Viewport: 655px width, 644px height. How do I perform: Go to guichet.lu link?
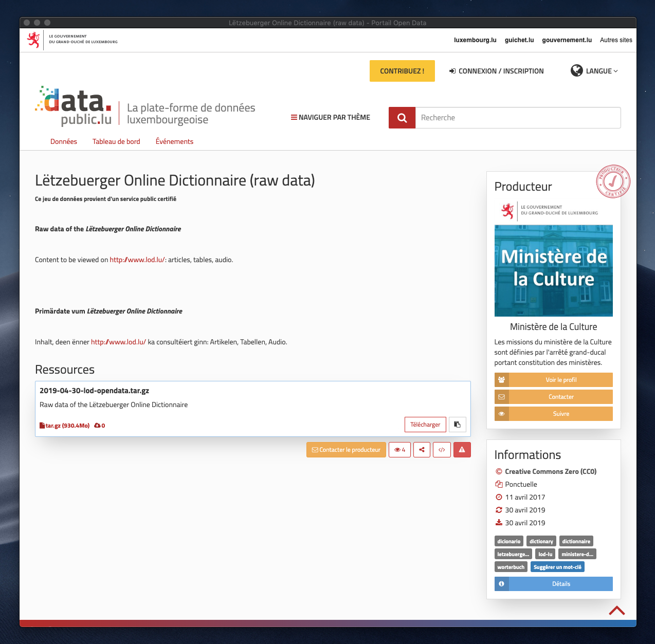click(519, 40)
